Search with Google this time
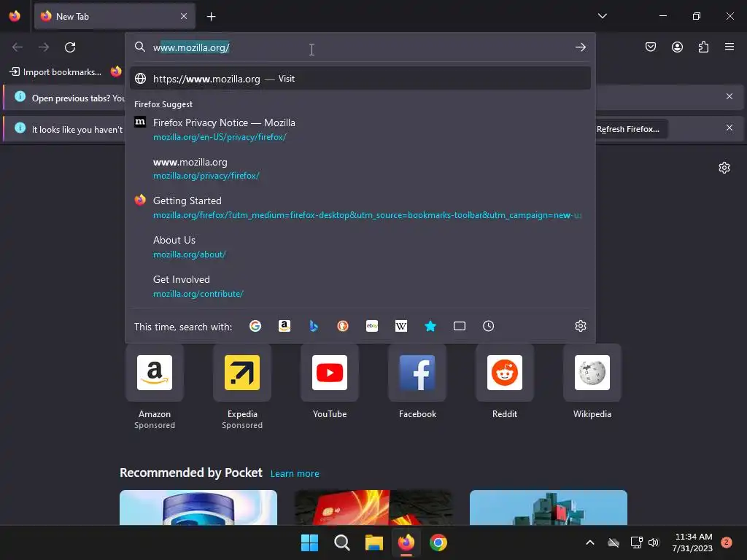The height and width of the screenshot is (560, 747). tap(255, 326)
